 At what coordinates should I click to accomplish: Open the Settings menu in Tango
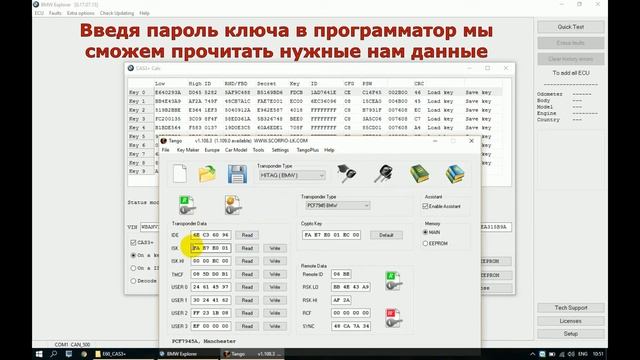(x=280, y=150)
